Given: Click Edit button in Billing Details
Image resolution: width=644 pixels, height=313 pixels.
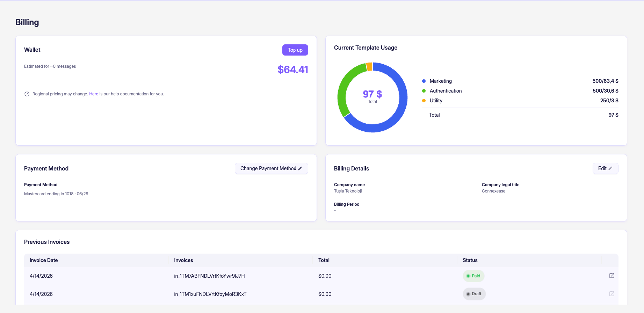Looking at the screenshot, I should pyautogui.click(x=606, y=168).
